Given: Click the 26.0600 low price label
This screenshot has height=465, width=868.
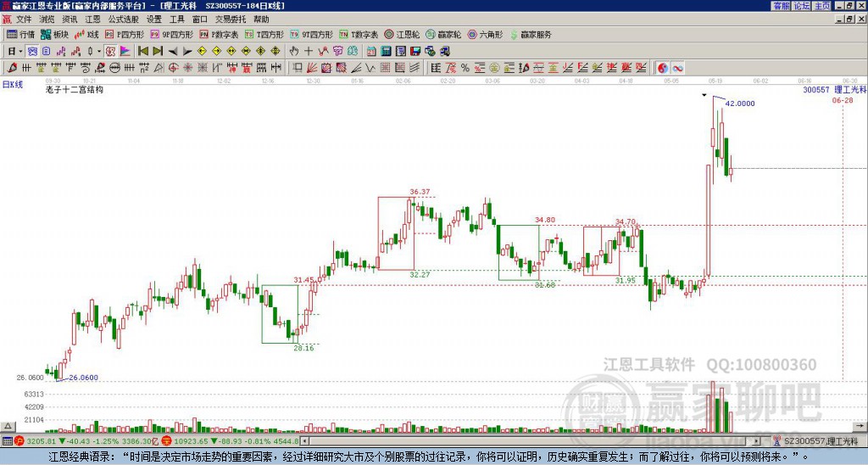Looking at the screenshot, I should click(x=83, y=378).
